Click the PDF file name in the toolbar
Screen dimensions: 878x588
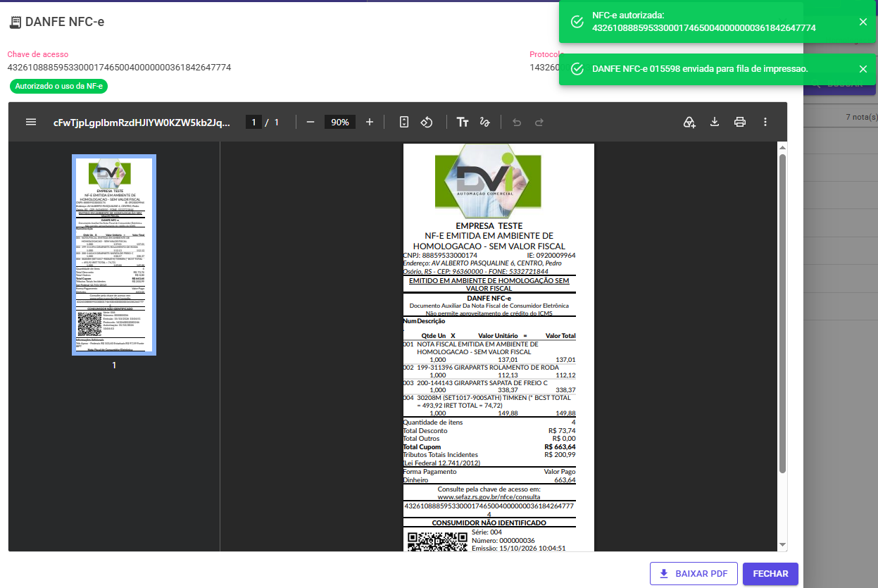142,123
